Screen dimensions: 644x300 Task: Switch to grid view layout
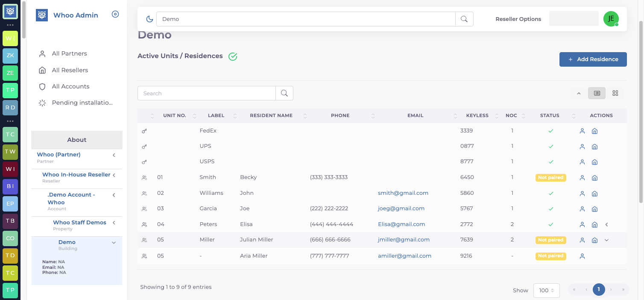pyautogui.click(x=615, y=93)
